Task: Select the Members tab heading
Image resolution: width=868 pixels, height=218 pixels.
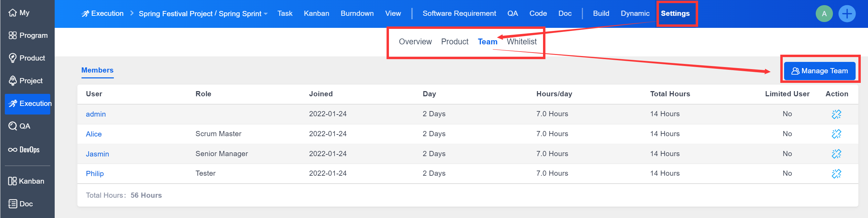Action: click(97, 70)
